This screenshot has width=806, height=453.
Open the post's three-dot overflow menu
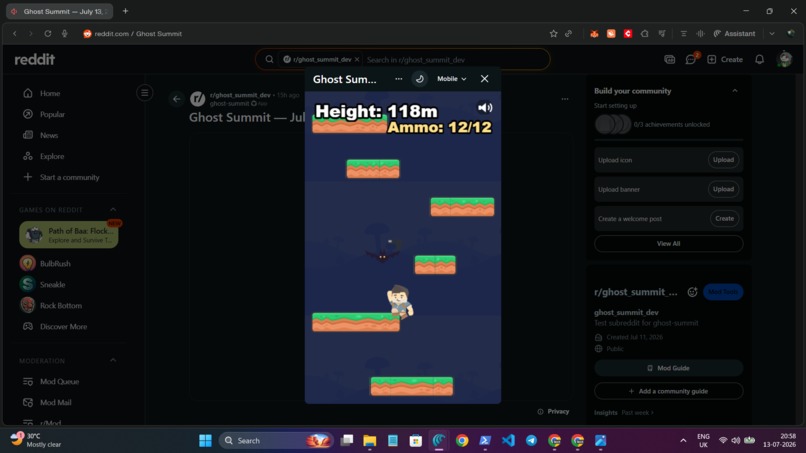[x=565, y=99]
